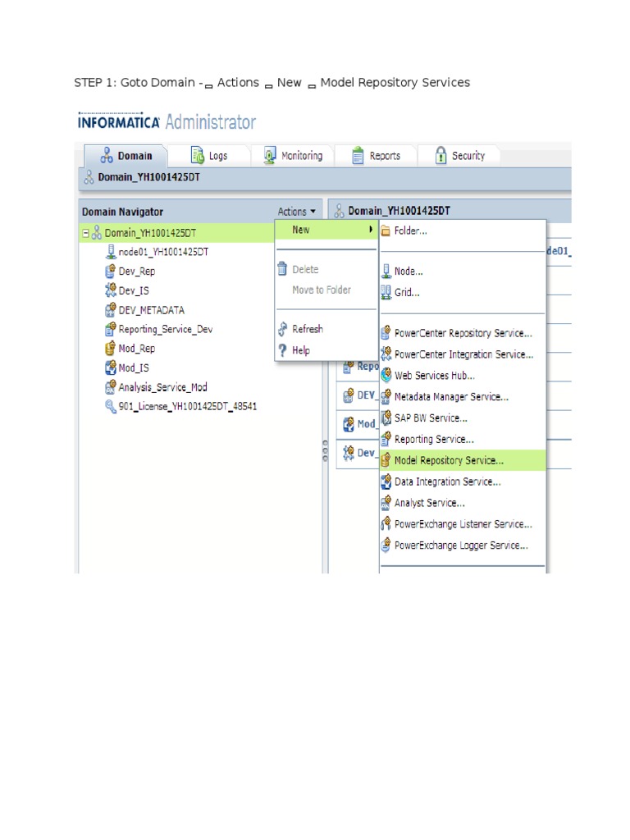Click the panel splitter handle dots
The height and width of the screenshot is (840, 630).
(x=325, y=450)
